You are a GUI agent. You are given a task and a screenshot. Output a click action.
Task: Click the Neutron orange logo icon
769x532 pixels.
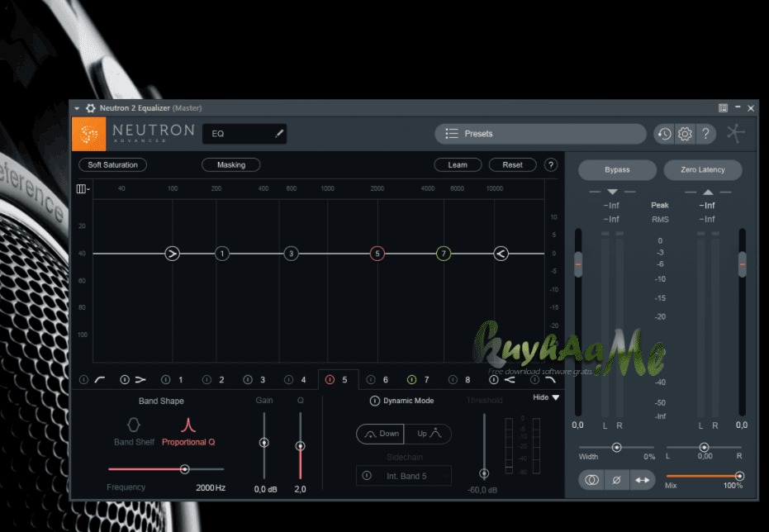click(x=88, y=134)
